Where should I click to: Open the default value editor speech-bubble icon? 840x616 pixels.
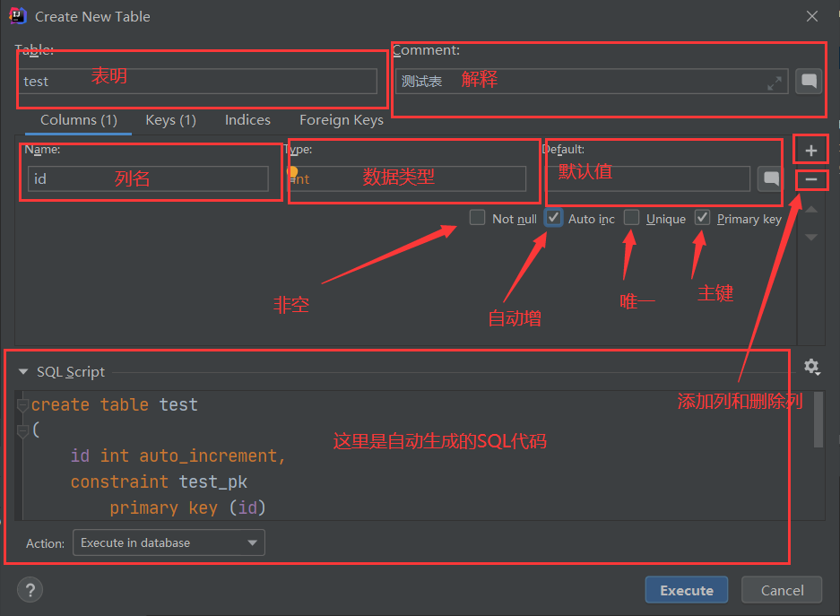click(771, 178)
